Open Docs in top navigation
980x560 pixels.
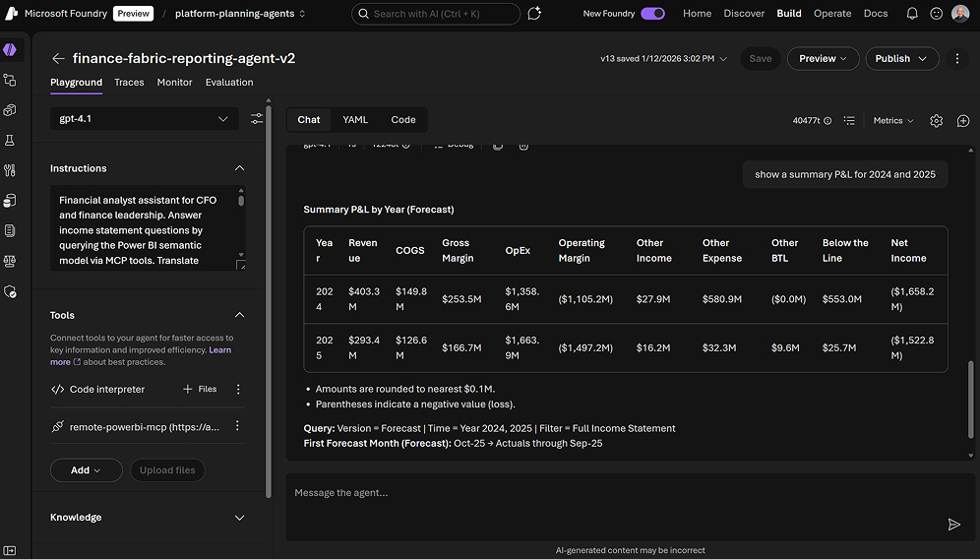[x=876, y=13]
